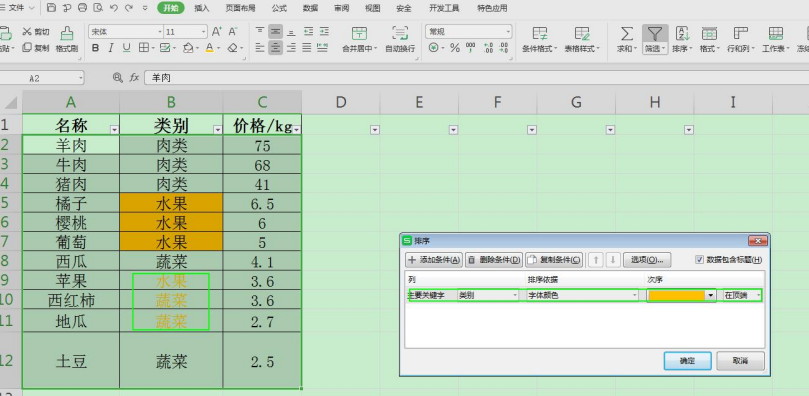Open the font size dropdown 11
The width and height of the screenshot is (809, 396).
tap(204, 32)
